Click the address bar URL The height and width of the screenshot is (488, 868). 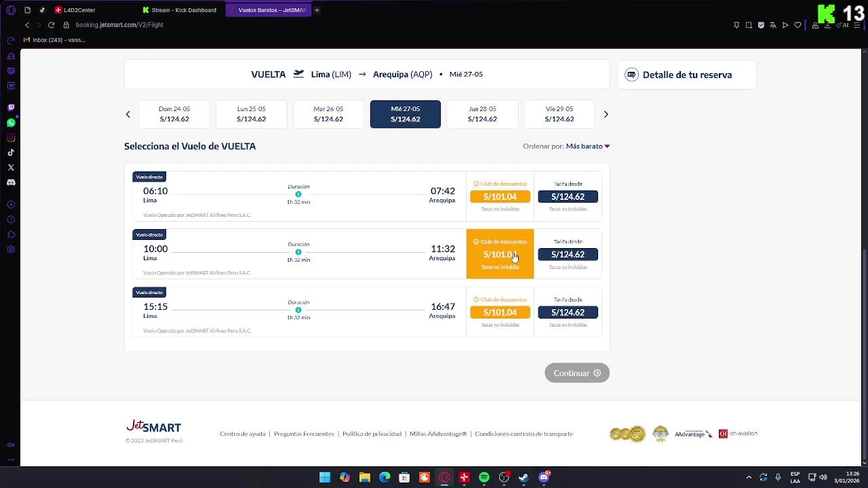(119, 25)
